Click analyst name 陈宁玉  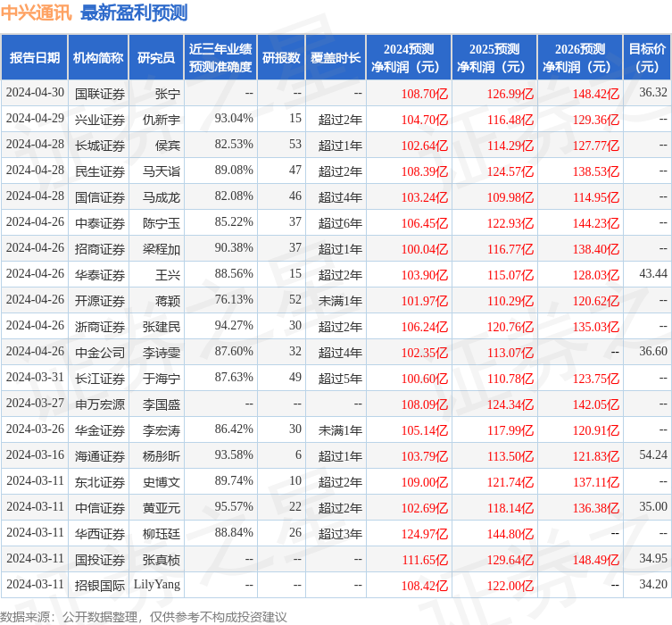(162, 223)
